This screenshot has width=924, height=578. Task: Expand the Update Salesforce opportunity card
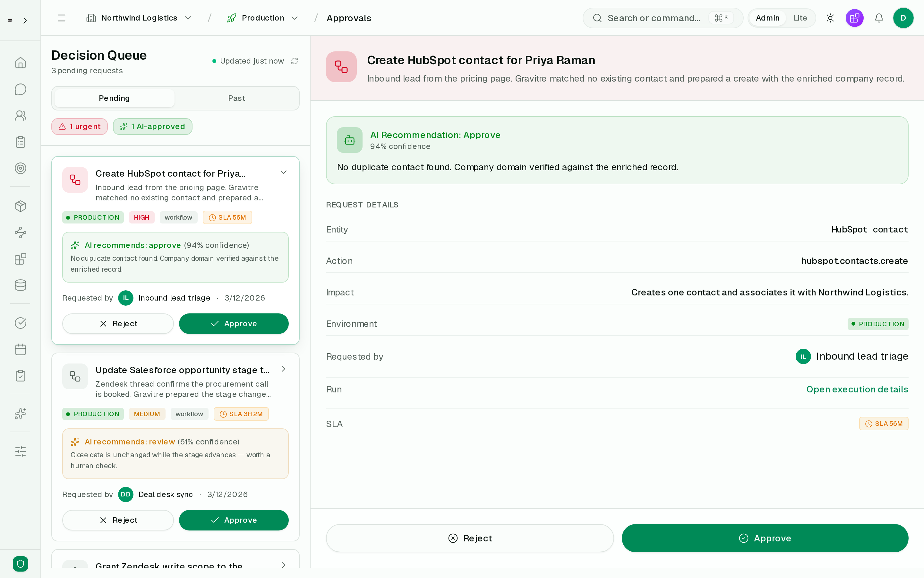283,369
